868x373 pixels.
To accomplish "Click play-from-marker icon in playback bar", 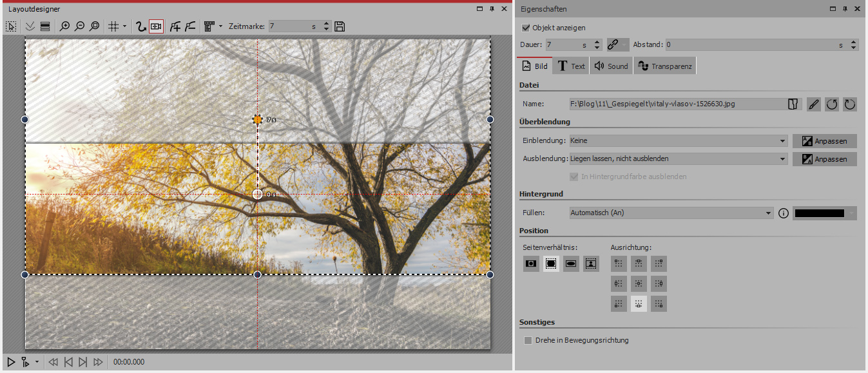I will point(26,362).
